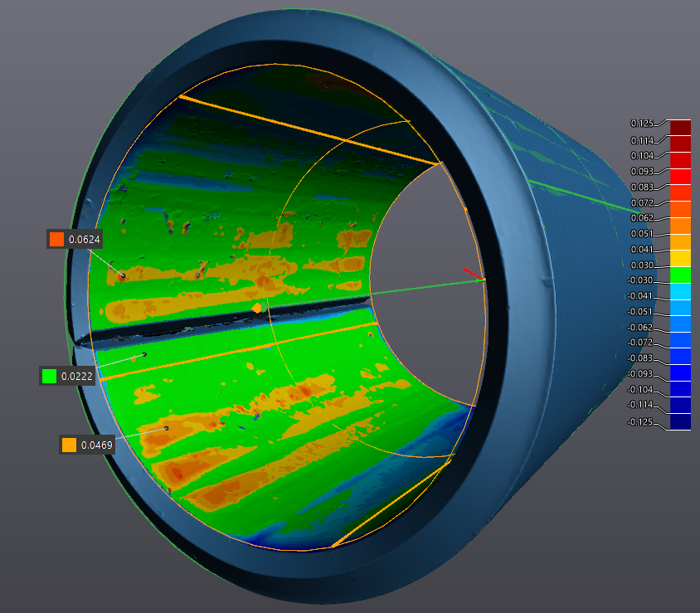Click the -0.062 scale value

tap(640, 328)
